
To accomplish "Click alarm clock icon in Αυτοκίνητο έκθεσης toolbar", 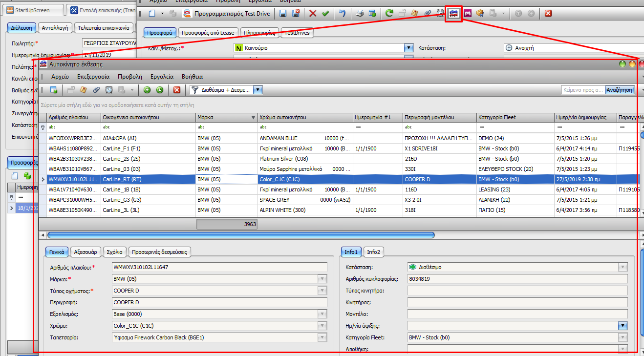I will [x=109, y=90].
